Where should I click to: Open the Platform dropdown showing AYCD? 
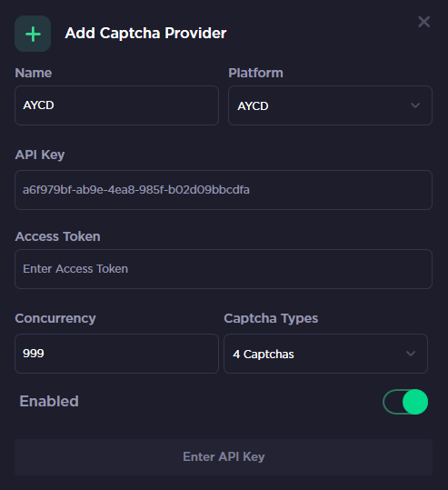[330, 105]
